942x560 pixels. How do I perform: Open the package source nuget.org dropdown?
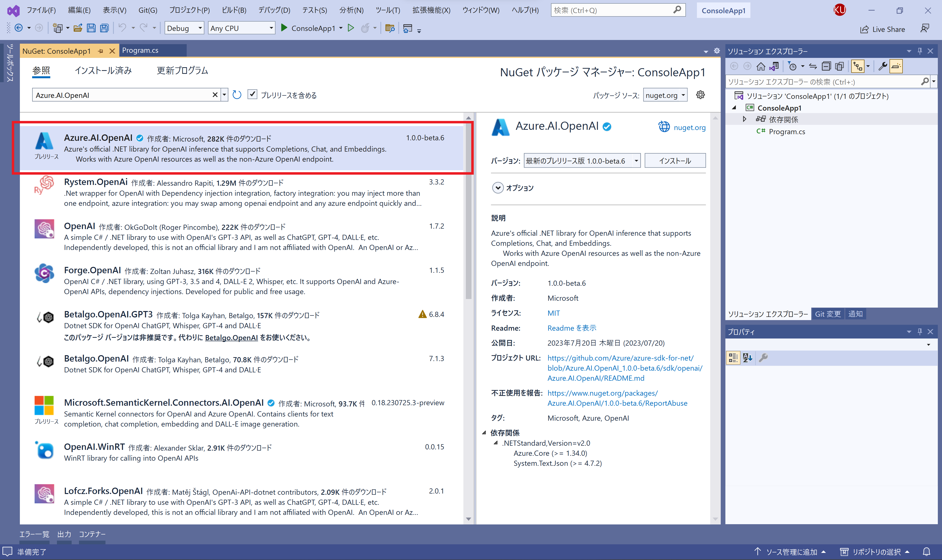coord(665,95)
